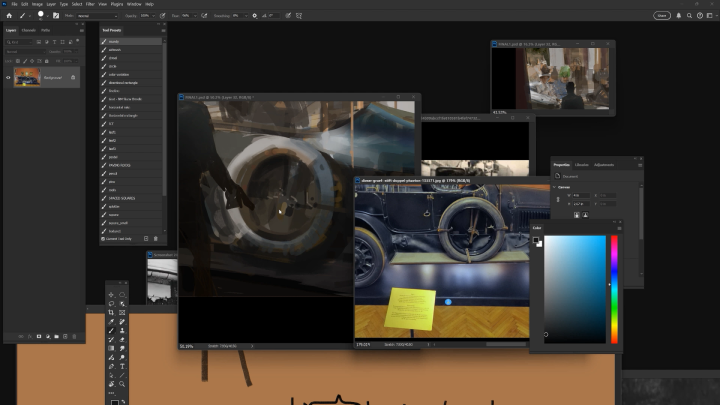Select the Dodge tool
The image size is (720, 405).
click(122, 357)
